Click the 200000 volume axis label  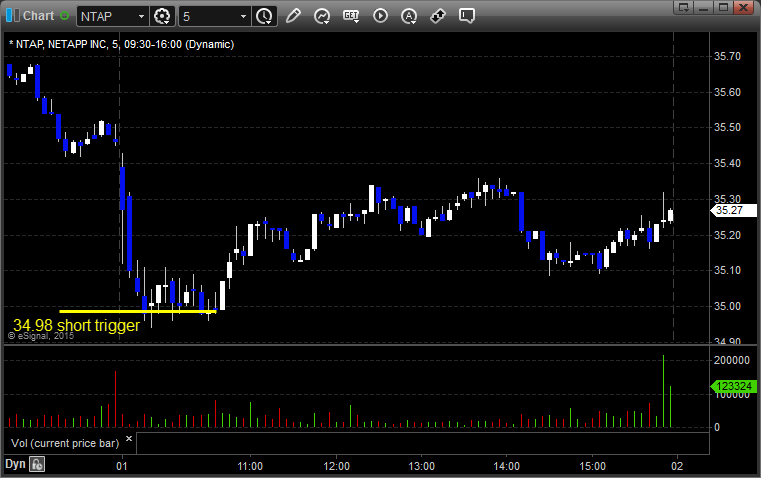tap(732, 360)
